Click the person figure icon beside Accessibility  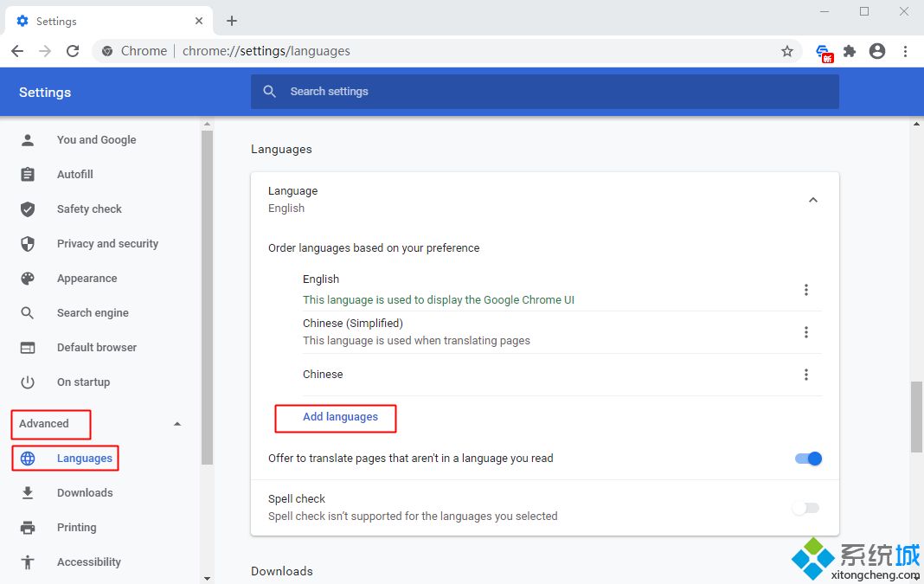coord(28,562)
